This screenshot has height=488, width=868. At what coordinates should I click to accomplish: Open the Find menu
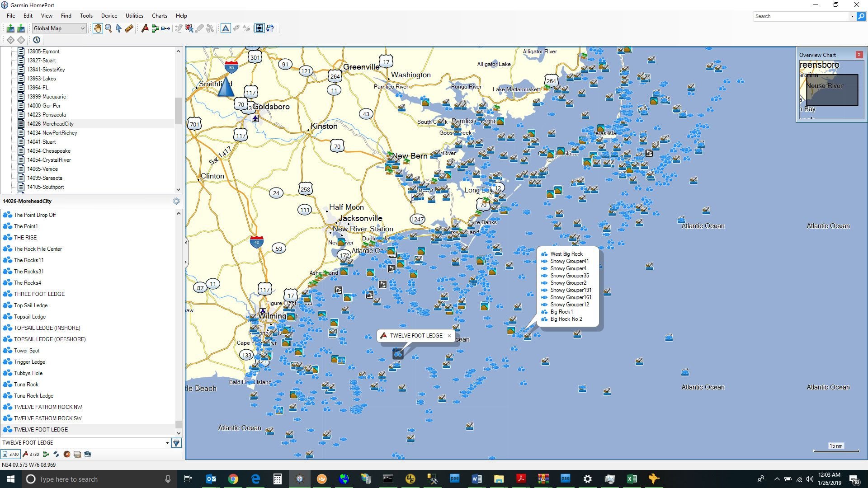66,16
